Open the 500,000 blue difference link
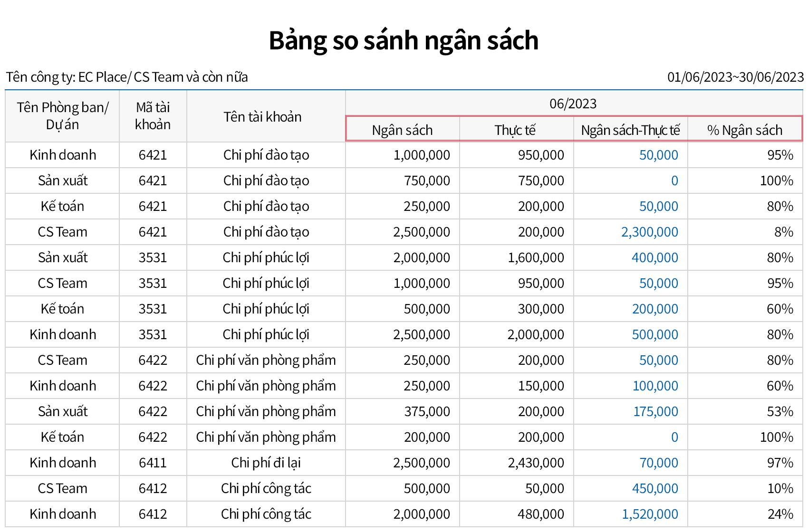 (x=654, y=334)
